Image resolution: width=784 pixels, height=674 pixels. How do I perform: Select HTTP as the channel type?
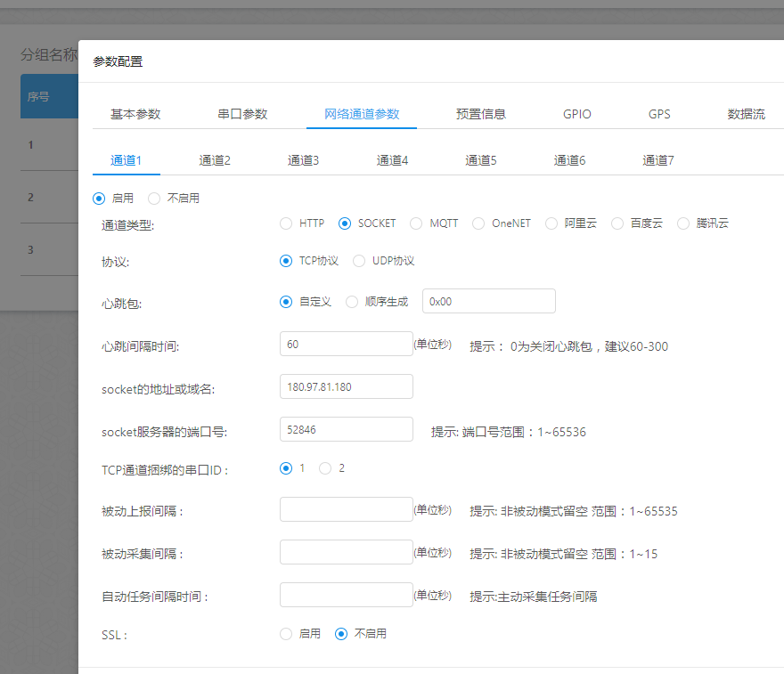click(286, 223)
